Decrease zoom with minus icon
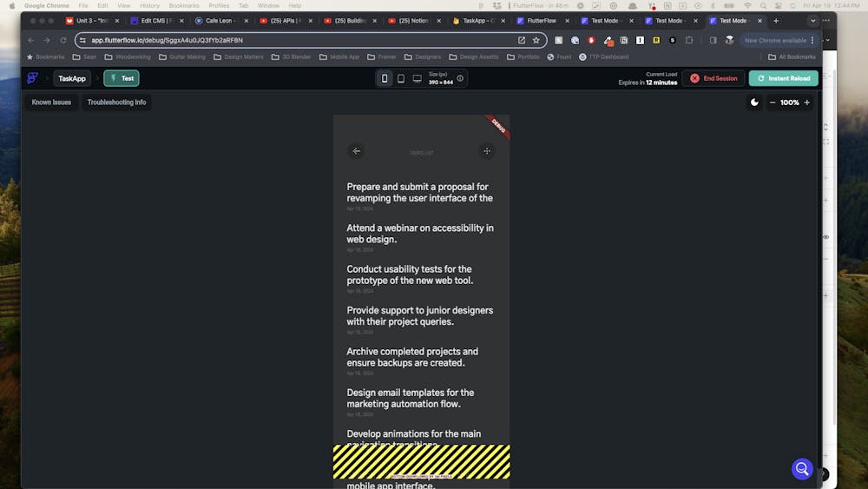 point(773,102)
